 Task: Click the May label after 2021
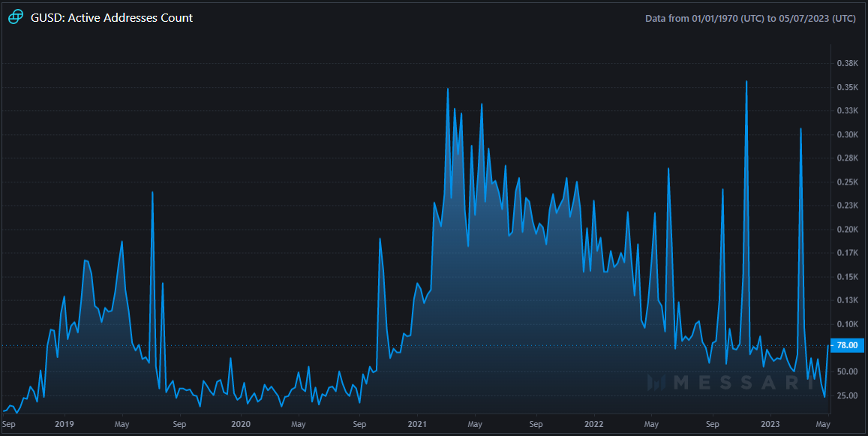coord(475,424)
